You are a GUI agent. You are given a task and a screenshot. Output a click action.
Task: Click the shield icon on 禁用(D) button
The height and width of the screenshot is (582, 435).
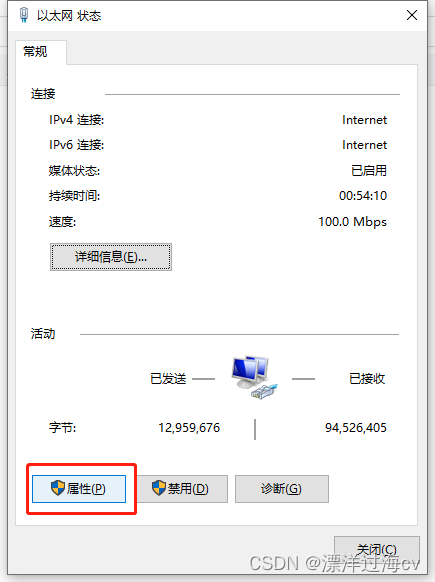click(159, 488)
